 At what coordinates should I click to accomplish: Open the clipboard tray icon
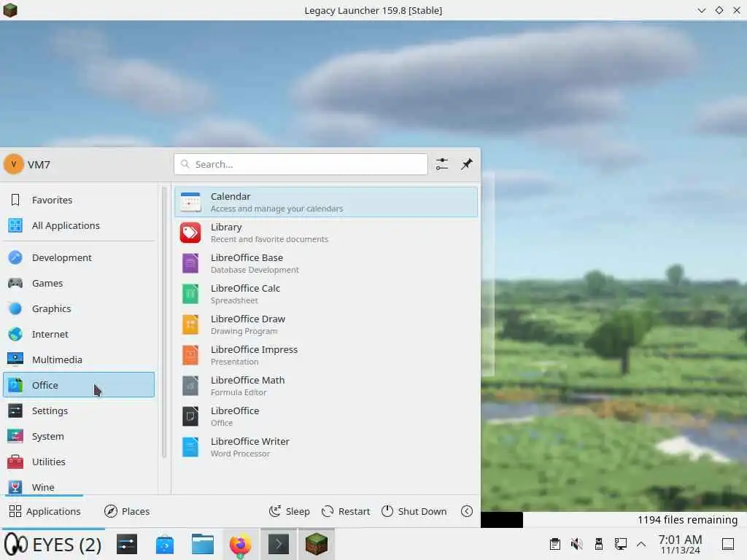coord(555,544)
